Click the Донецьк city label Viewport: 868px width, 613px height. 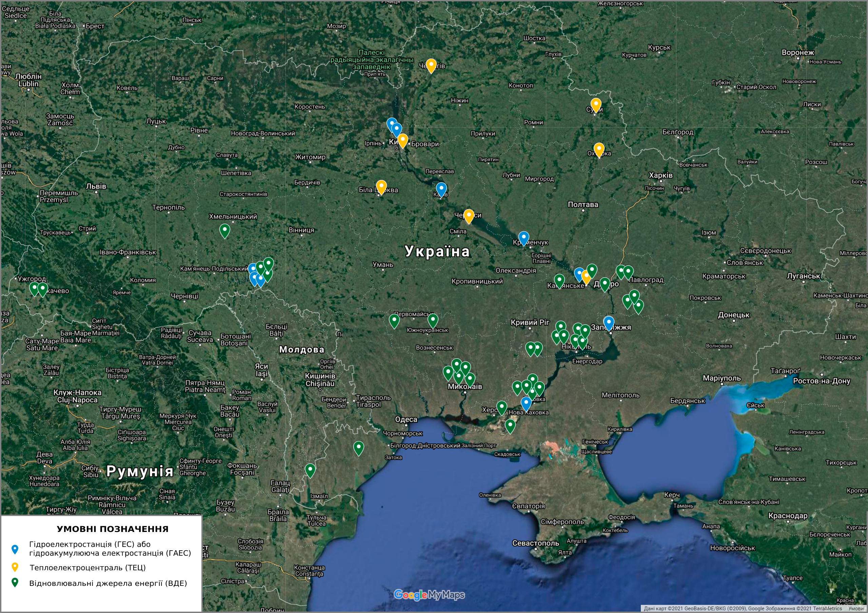pyautogui.click(x=734, y=315)
